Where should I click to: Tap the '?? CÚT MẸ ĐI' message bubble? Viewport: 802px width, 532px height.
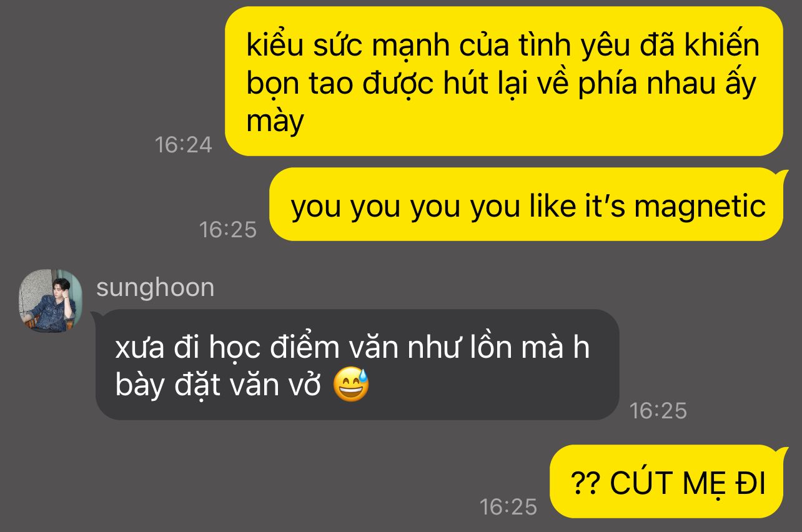pos(667,481)
